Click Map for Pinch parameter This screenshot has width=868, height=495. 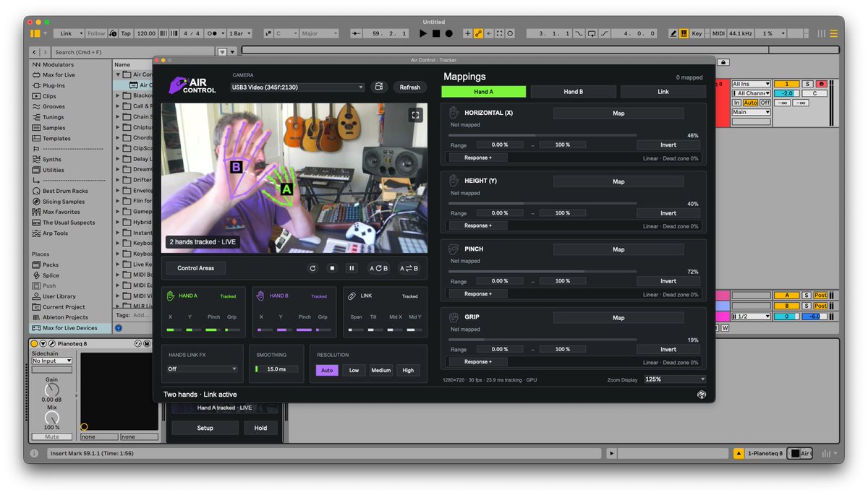(x=618, y=249)
